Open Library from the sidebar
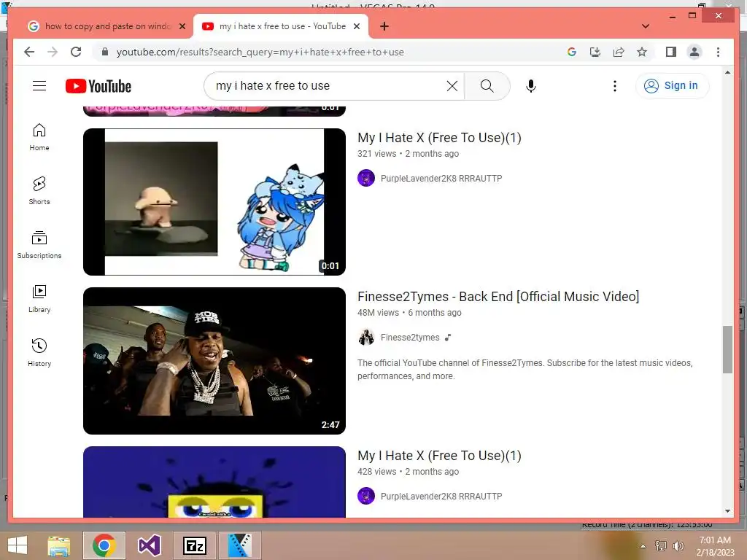747x560 pixels. (x=39, y=298)
